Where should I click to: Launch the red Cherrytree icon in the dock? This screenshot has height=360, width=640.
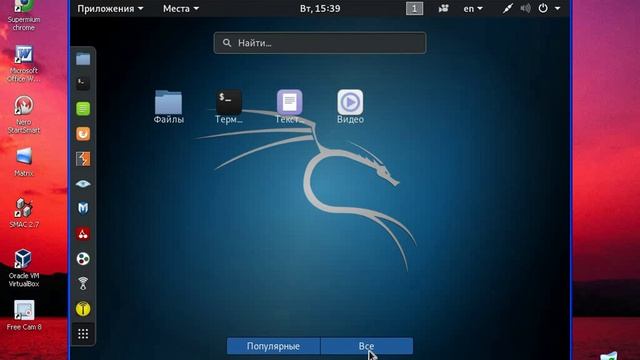83,233
